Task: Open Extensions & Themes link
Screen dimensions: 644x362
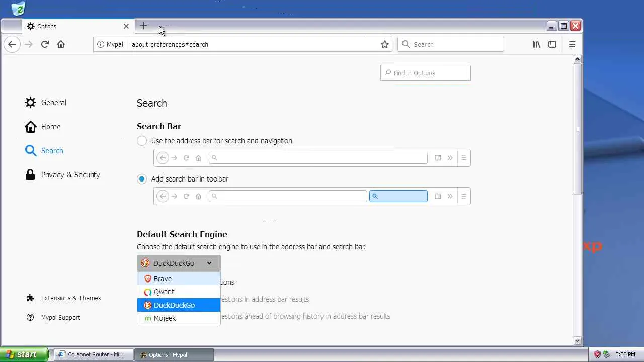Action: tap(64, 298)
